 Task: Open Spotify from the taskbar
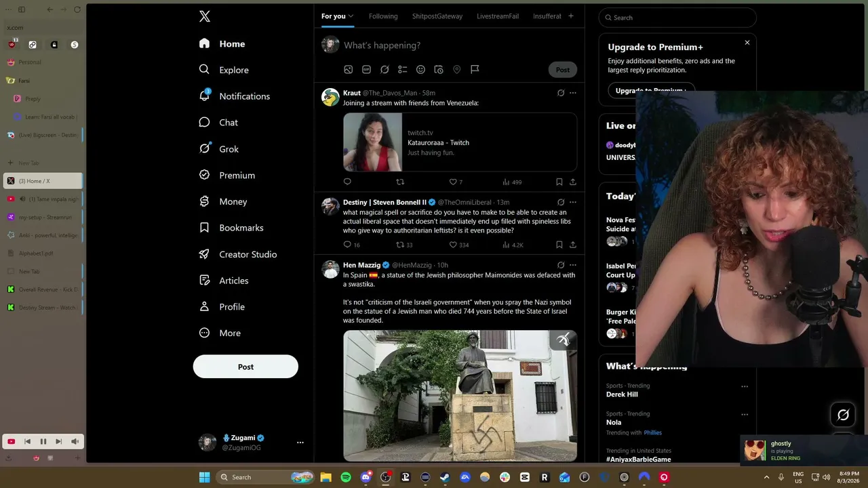346,477
